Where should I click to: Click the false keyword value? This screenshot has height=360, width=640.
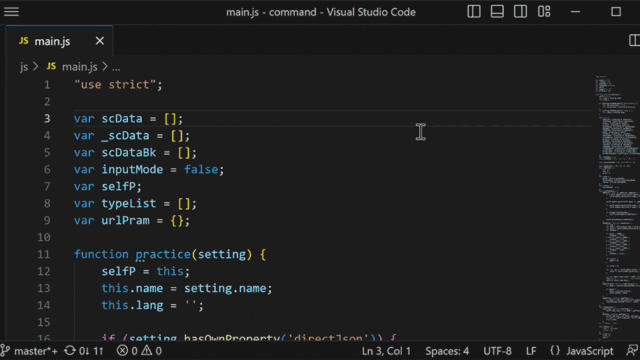point(201,169)
